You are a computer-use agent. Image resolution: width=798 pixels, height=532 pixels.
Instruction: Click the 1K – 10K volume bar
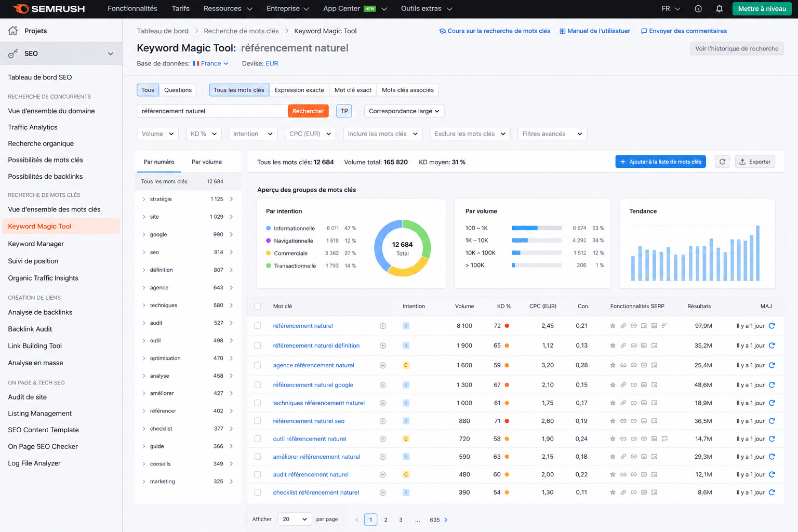click(x=537, y=241)
